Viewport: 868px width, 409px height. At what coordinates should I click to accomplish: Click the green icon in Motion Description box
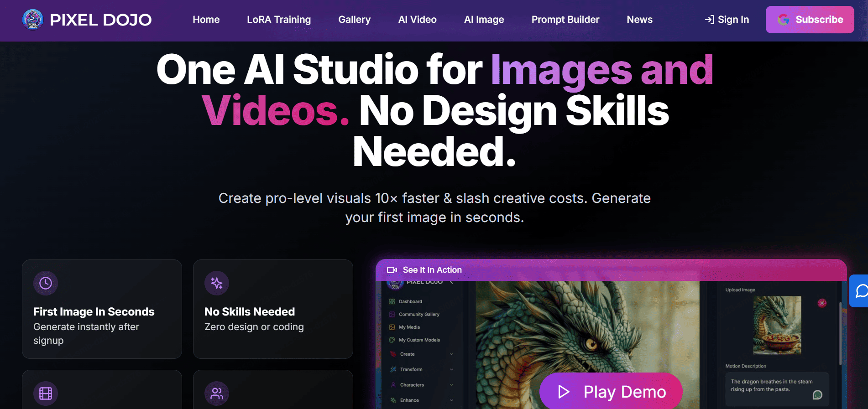(x=817, y=395)
